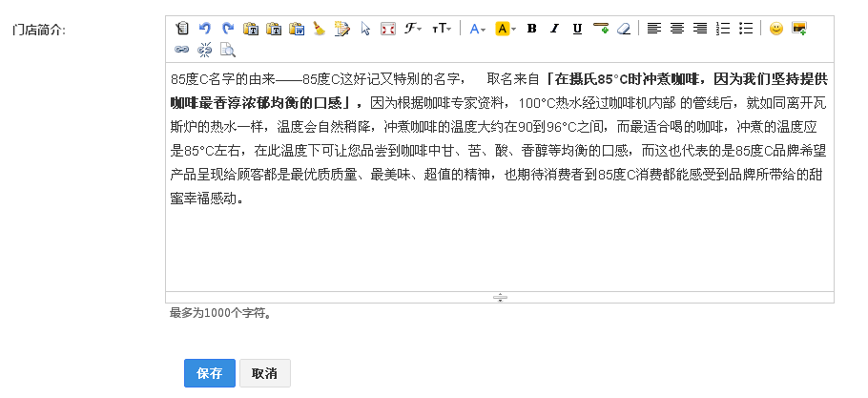This screenshot has width=868, height=398.
Task: Click the 最多为1000个字符 hint text
Action: (221, 313)
